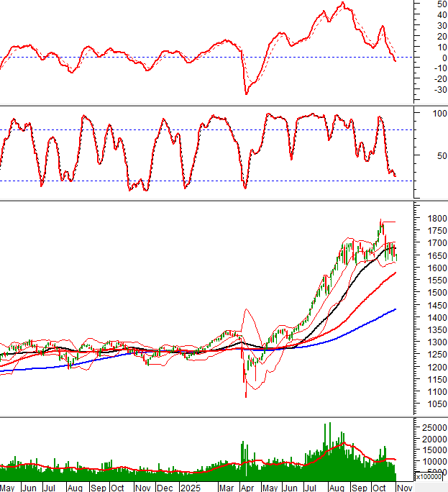Select the Dec month marker on time axis

pos(165,487)
